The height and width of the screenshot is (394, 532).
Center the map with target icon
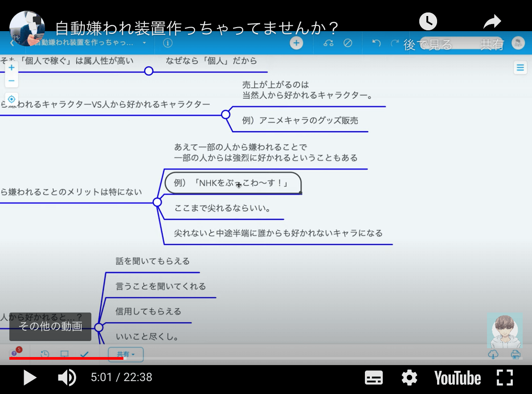(12, 99)
